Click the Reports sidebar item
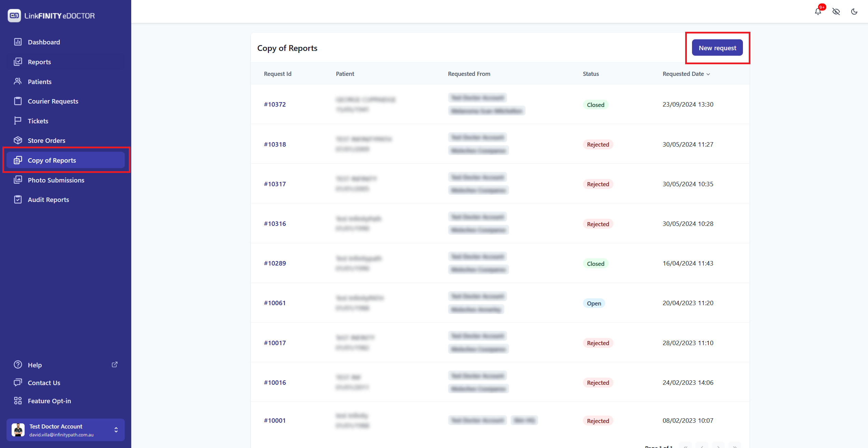The image size is (868, 448). click(39, 62)
